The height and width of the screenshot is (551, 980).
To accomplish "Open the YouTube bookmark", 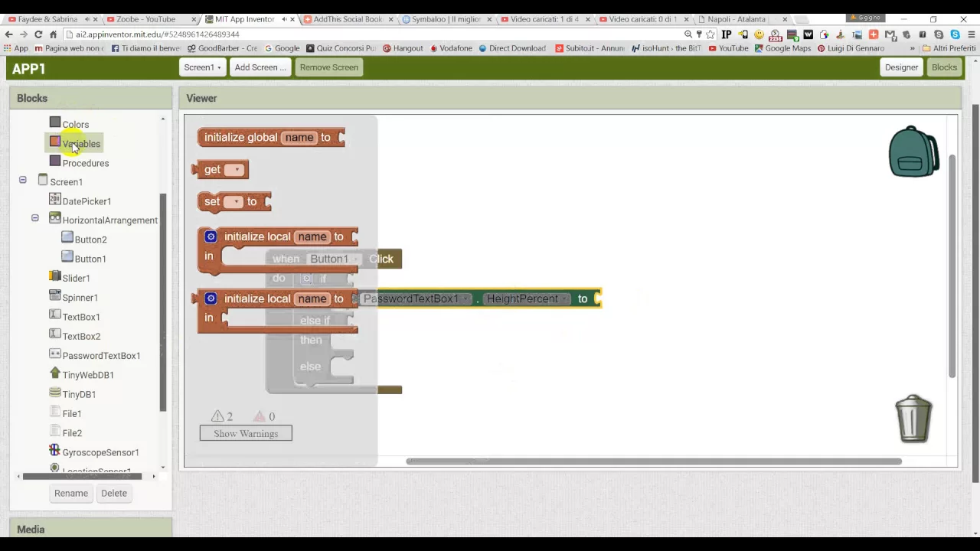I will coord(728,48).
